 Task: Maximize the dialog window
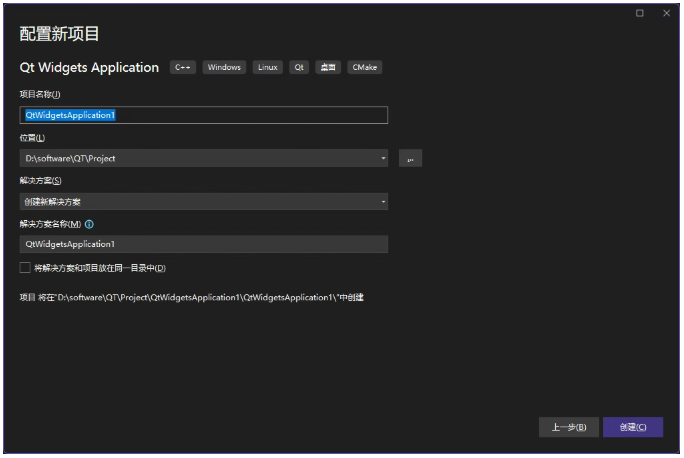(640, 13)
